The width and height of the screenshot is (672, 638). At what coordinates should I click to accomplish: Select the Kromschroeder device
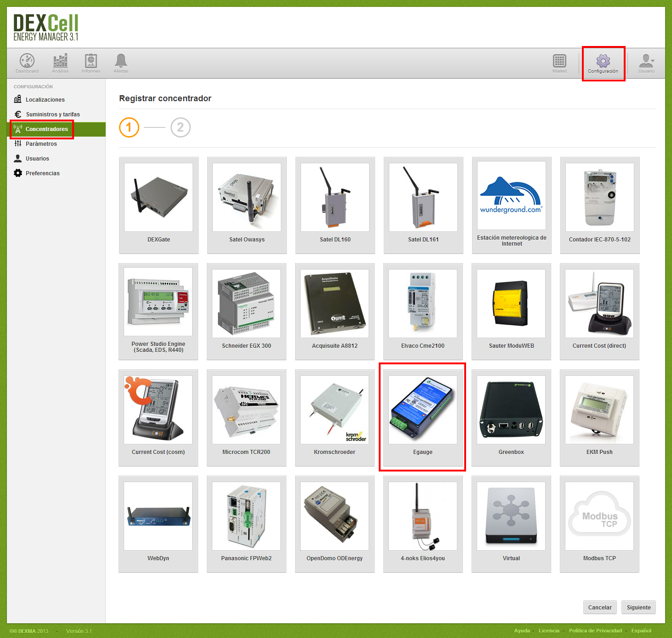tap(335, 418)
